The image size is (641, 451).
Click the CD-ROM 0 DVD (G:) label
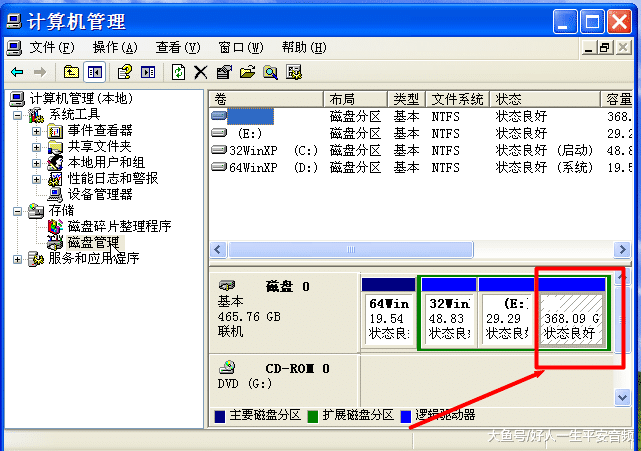(274, 376)
